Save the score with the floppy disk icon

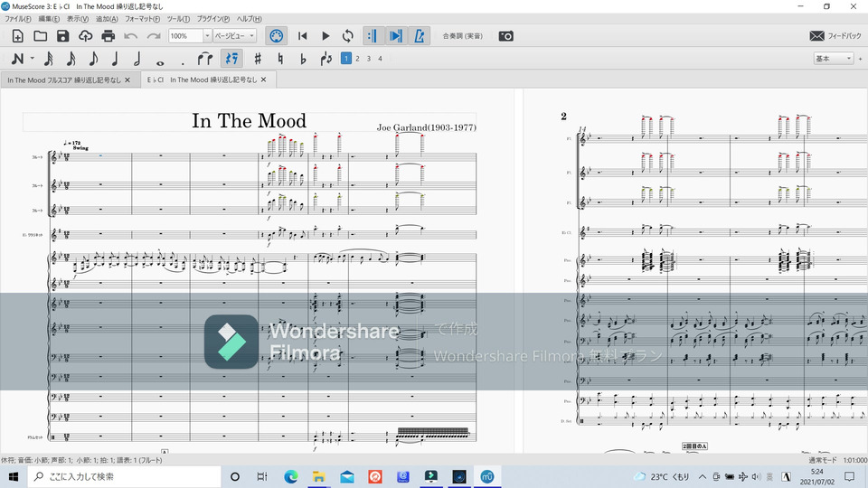click(x=62, y=36)
